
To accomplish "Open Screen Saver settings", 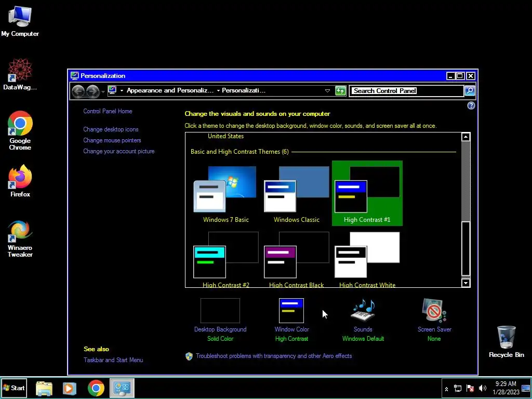I will point(434,320).
